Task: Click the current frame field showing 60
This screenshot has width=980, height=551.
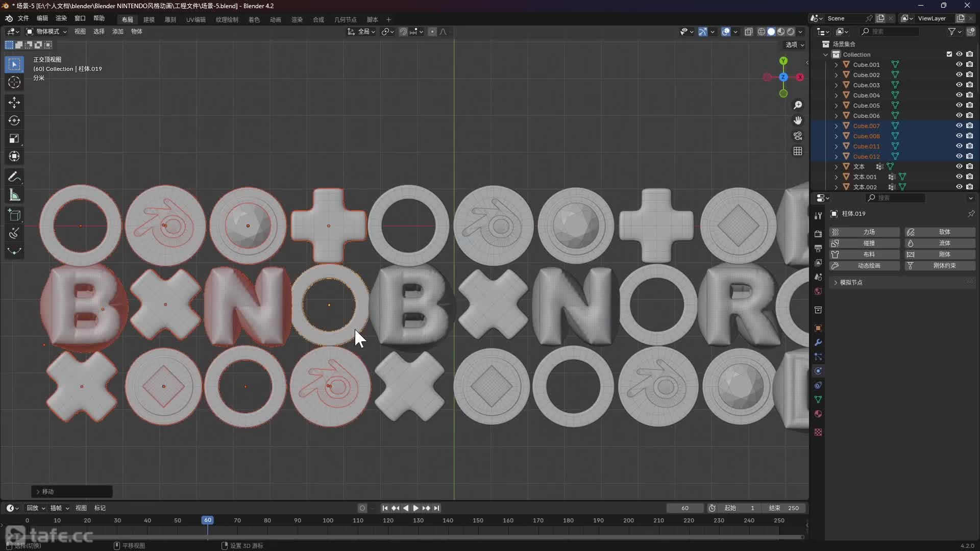Action: pyautogui.click(x=685, y=508)
